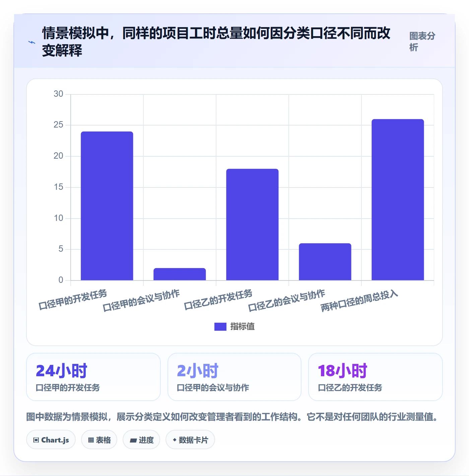Select the 口径乙的会议与协作 bar in the chart
This screenshot has width=469, height=476.
325,262
